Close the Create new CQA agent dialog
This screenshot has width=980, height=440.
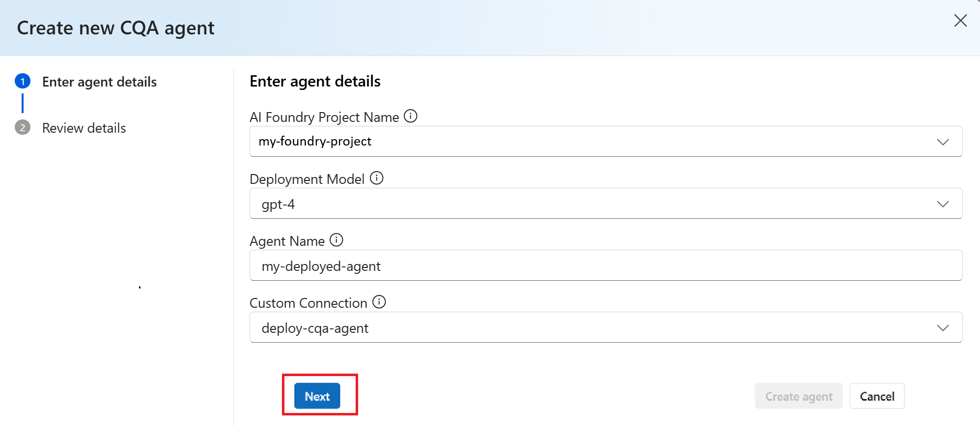click(960, 21)
